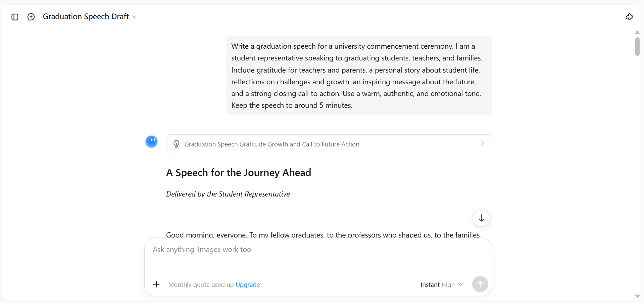
Task: Jump to the bottom with the down-arrow button
Action: tap(481, 218)
